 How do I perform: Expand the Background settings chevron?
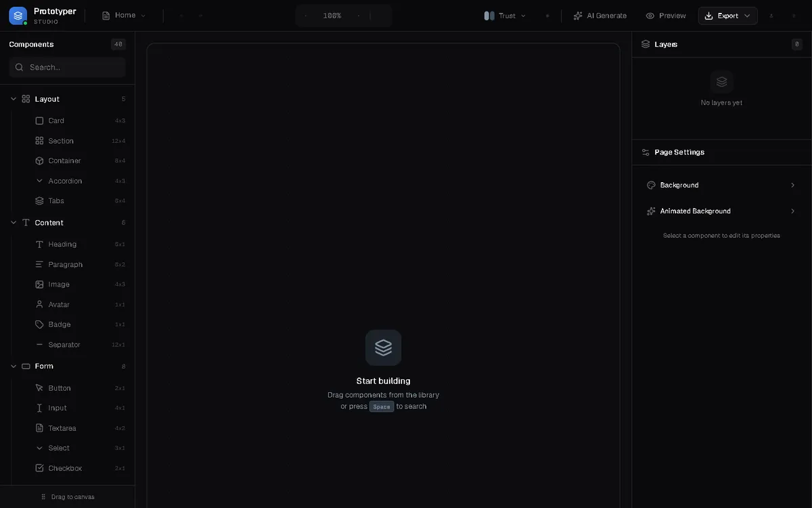tap(792, 185)
